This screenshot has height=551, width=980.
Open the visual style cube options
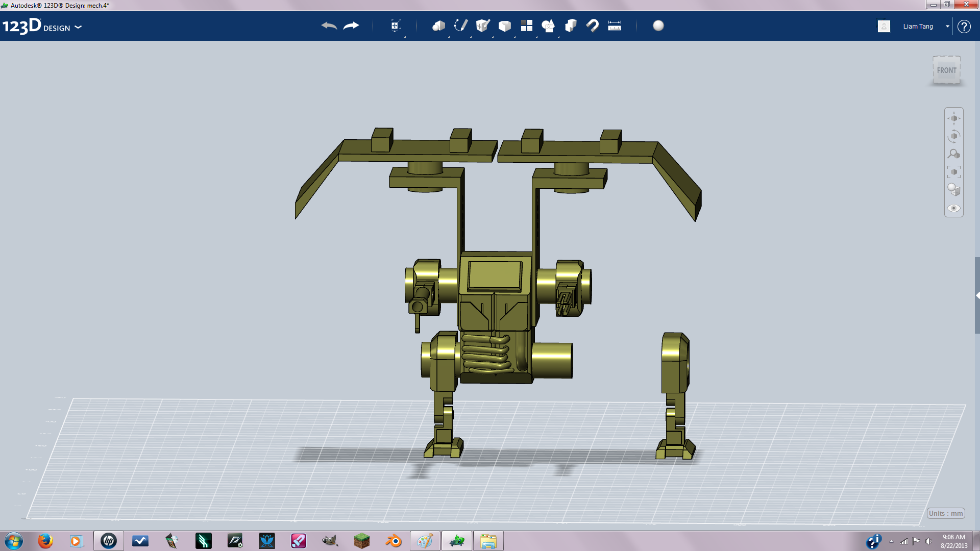(954, 190)
